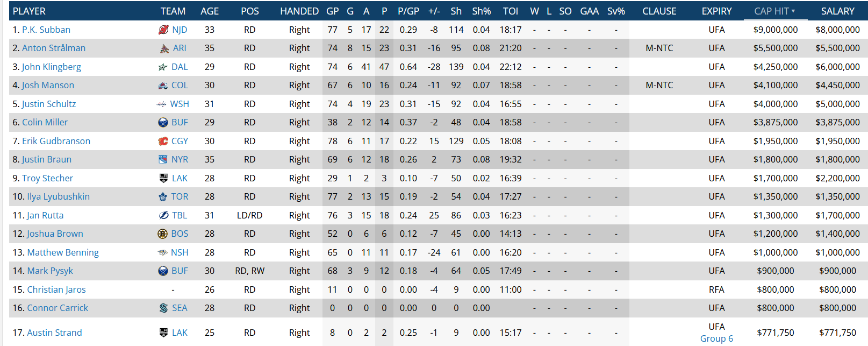Image resolution: width=868 pixels, height=346 pixels.
Task: Click the Seattle Kraken logo icon
Action: coord(163,308)
